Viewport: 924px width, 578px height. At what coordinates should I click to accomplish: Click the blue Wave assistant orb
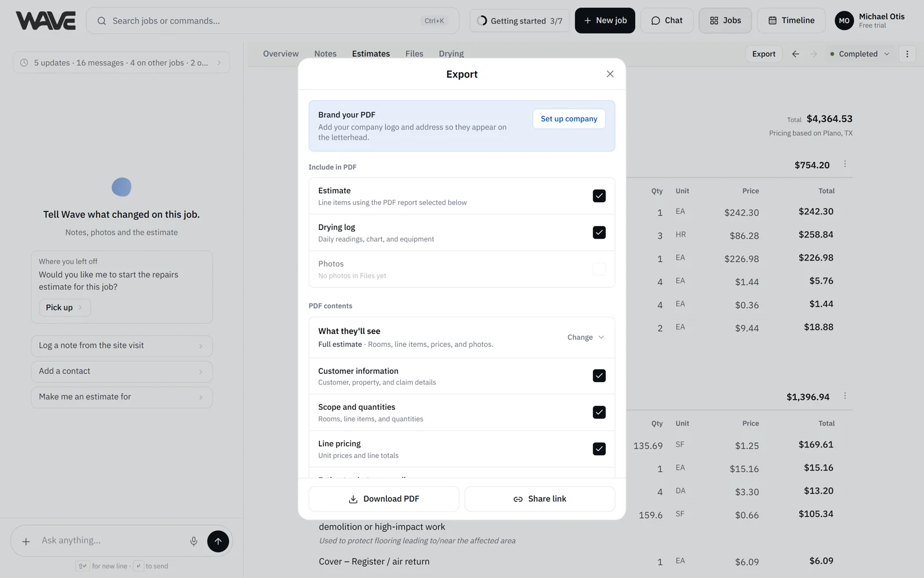pyautogui.click(x=121, y=187)
